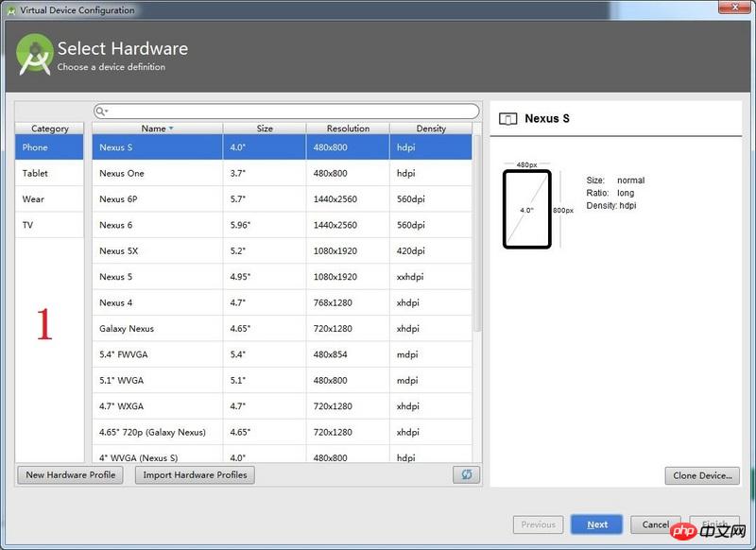The height and width of the screenshot is (550, 756).
Task: Select the Tablet category
Action: coord(49,173)
